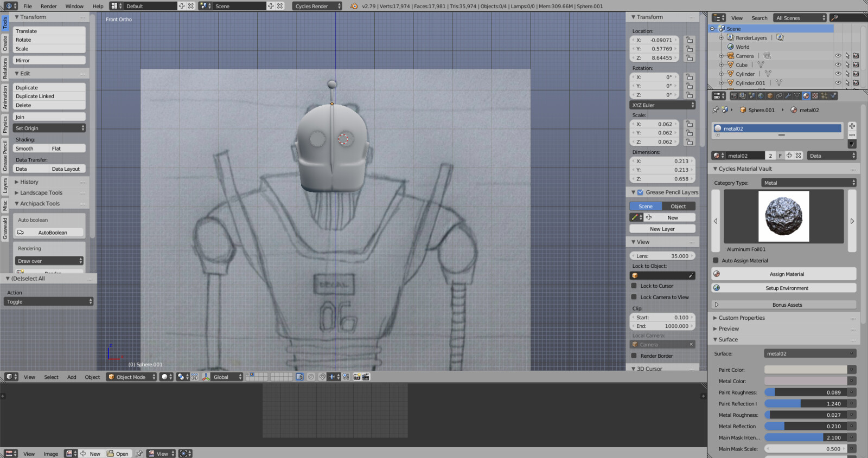Open the Render properties tab icon

[x=734, y=96]
